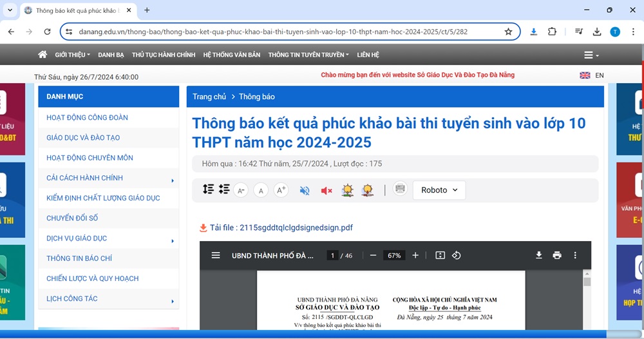Open DANH BẠ menu item

click(111, 55)
